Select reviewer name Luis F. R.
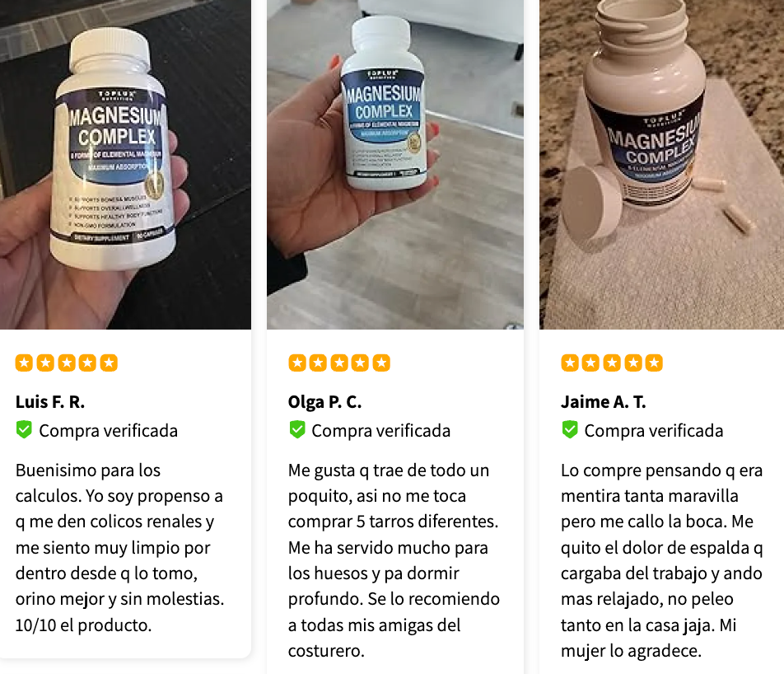 point(50,402)
